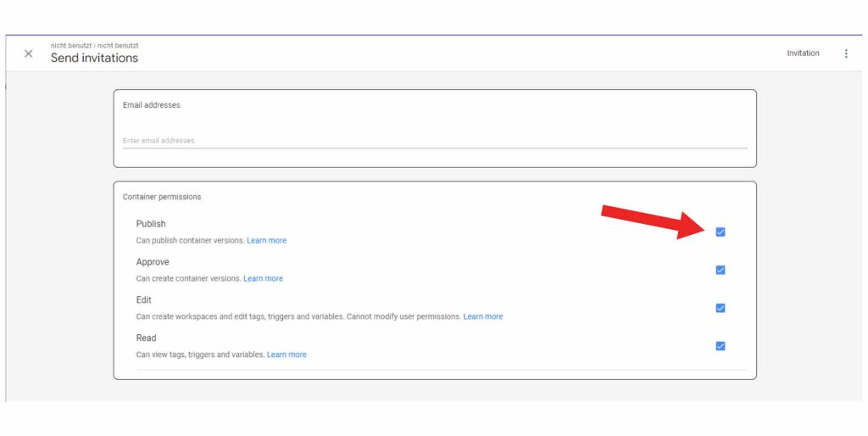
Task: Disable the Edit permission checkbox
Action: [721, 308]
